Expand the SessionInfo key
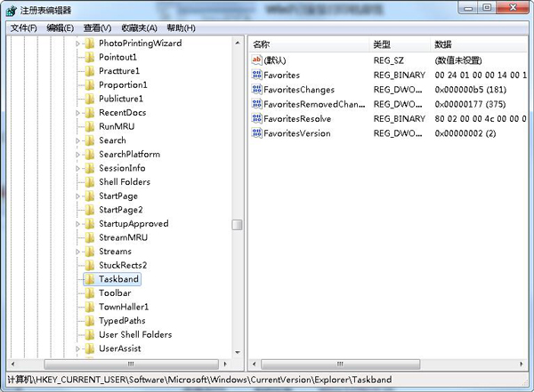Screen dimensions: 534x392 click(77, 168)
